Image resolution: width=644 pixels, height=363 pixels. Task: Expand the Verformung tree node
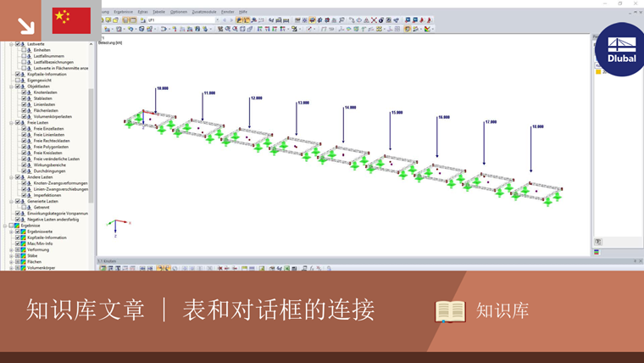tap(12, 250)
